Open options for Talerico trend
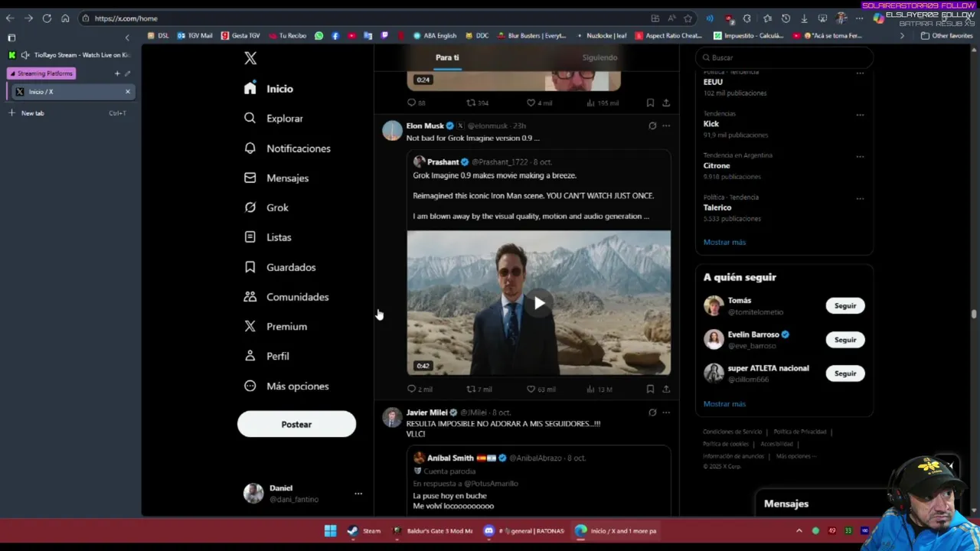This screenshot has width=980, height=551. (860, 198)
